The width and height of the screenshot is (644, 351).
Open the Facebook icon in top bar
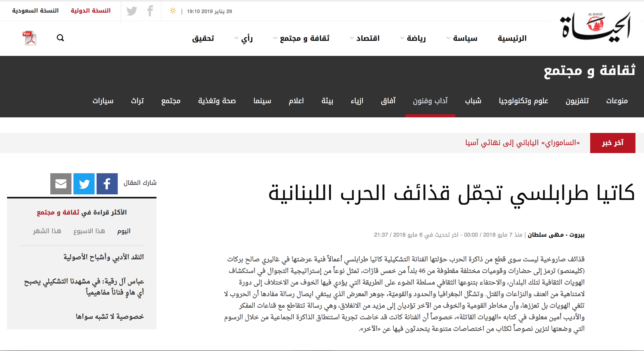click(x=150, y=11)
